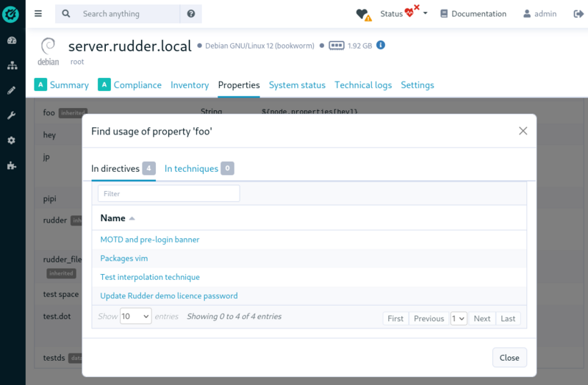Open the dashboard gauge sidebar icon

12,40
